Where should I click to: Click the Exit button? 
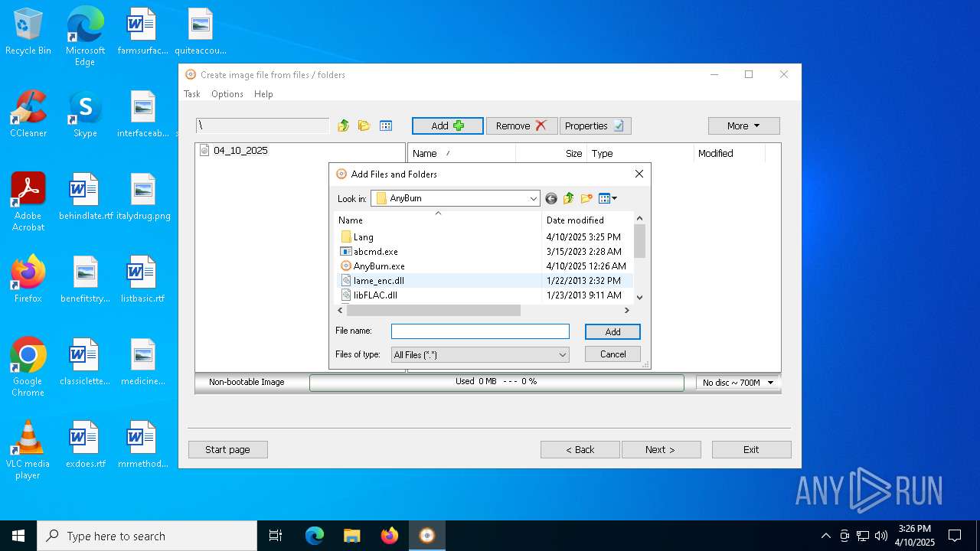[751, 449]
